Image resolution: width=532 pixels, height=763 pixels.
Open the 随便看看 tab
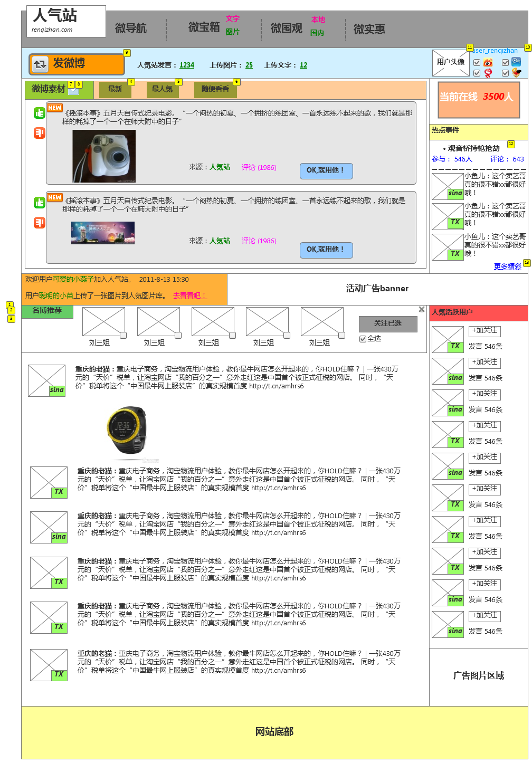215,89
